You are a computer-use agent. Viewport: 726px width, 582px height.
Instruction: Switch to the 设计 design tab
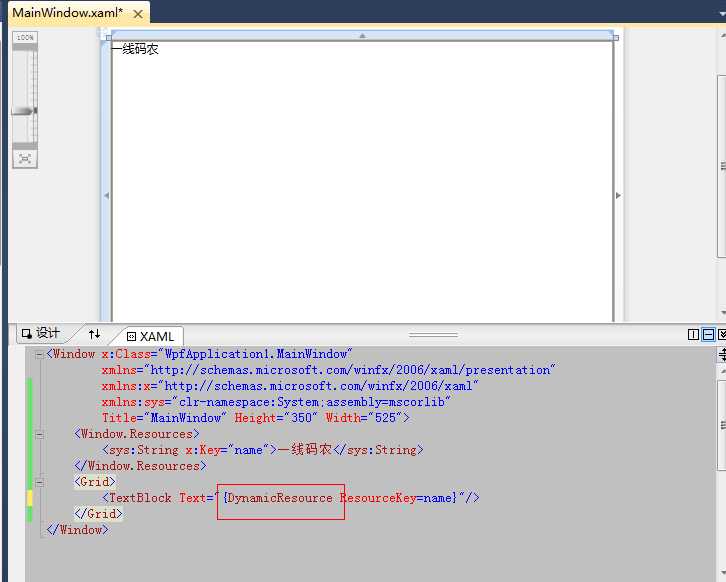41,333
